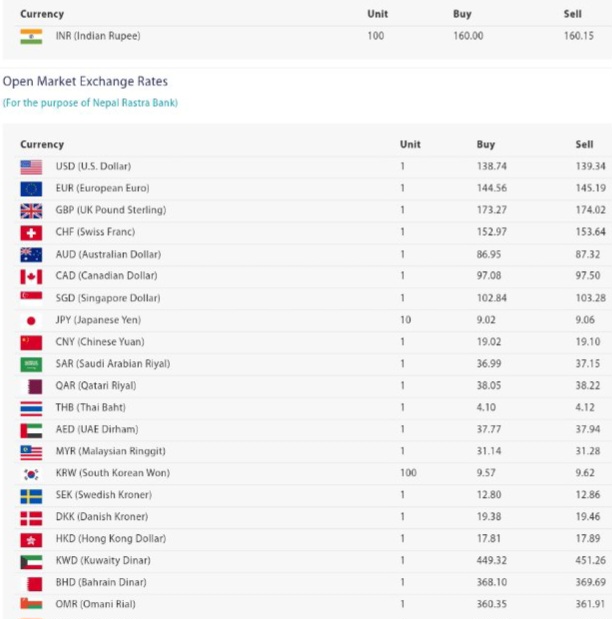Click the Thai flag icon
Screen dimensions: 612x619
pyautogui.click(x=31, y=408)
